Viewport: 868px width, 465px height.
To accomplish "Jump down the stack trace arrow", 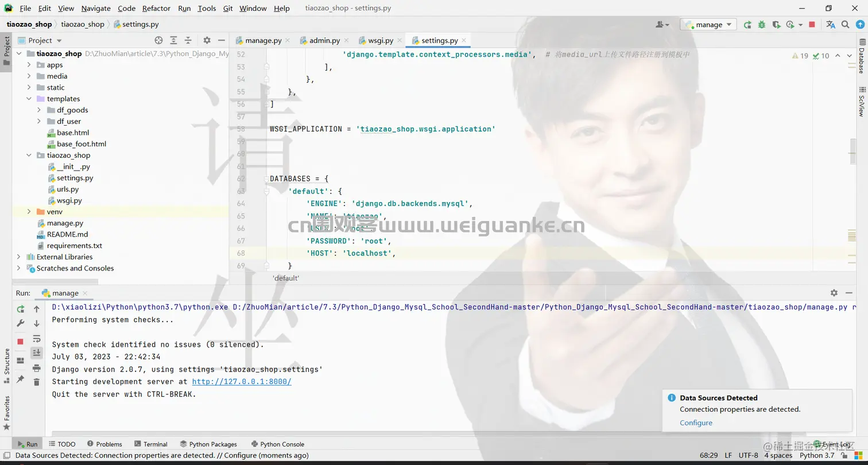I will [x=37, y=323].
